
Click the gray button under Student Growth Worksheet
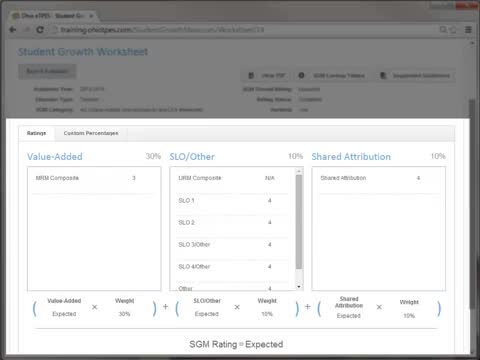47,71
